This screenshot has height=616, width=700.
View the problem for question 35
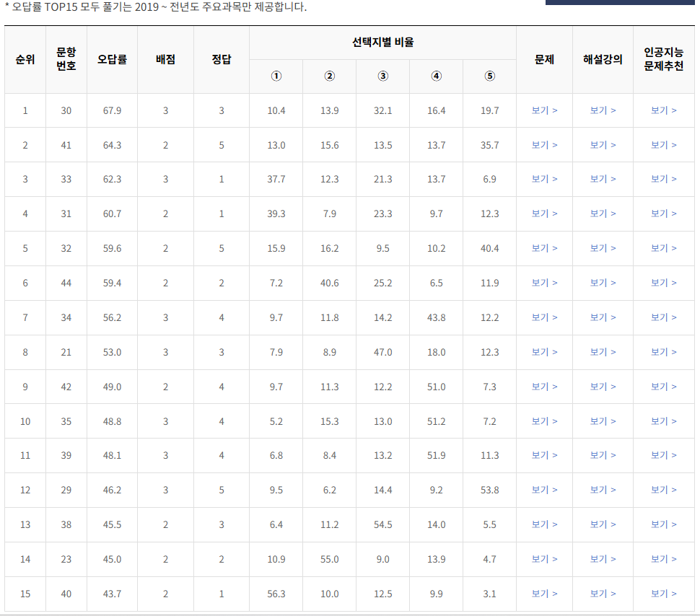coord(543,421)
